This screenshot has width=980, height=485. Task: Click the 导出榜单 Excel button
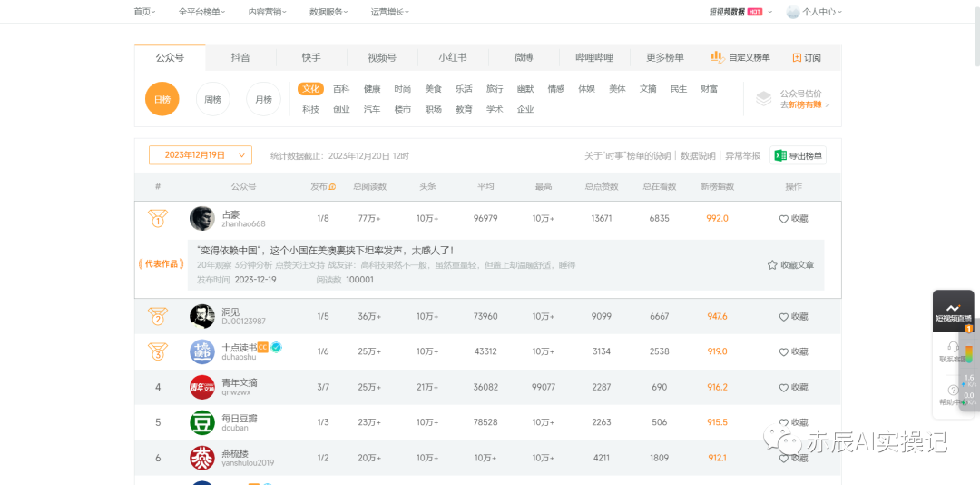pos(798,156)
